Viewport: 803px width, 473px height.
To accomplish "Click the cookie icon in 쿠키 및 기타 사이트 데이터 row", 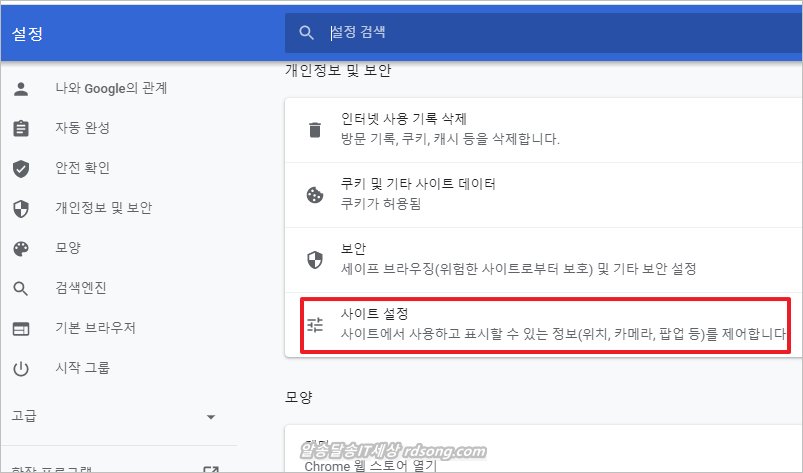I will [x=315, y=194].
